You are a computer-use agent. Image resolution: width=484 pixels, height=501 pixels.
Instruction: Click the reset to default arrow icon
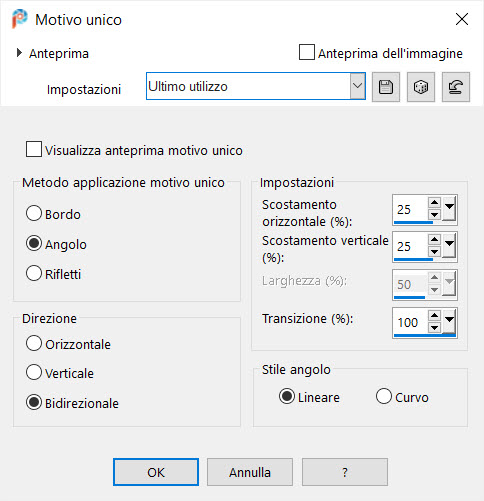(456, 87)
